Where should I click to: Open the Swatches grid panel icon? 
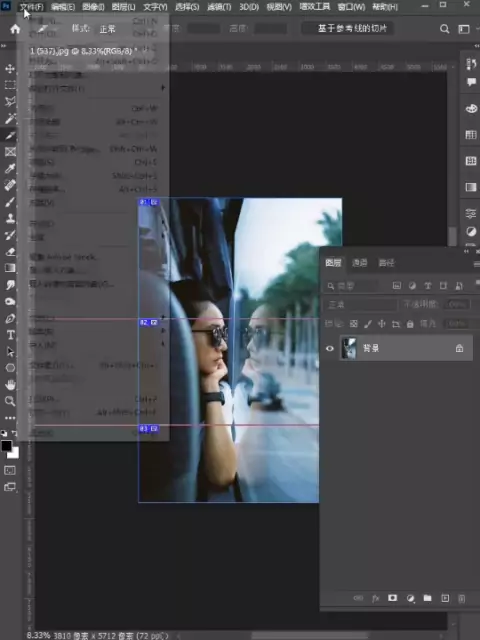pyautogui.click(x=471, y=135)
